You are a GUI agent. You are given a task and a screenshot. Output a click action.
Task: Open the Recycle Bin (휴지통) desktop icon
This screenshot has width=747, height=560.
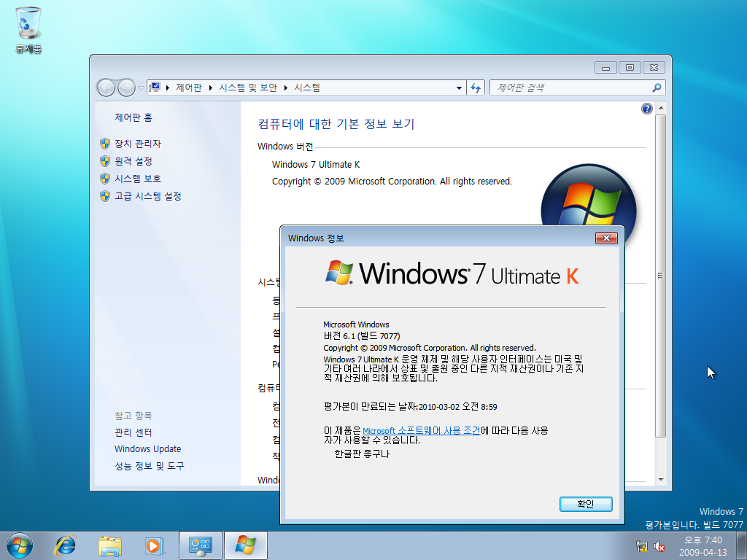coord(28,29)
